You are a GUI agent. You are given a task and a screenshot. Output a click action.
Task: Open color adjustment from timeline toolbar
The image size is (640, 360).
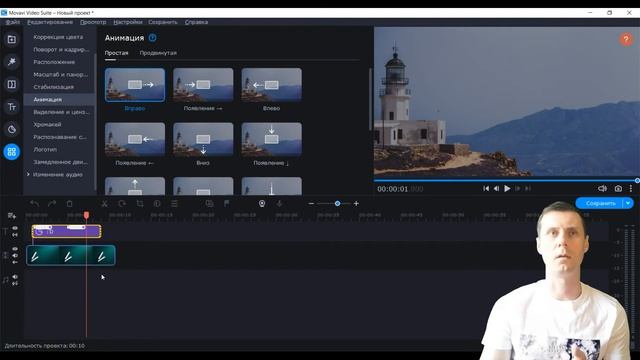157,203
